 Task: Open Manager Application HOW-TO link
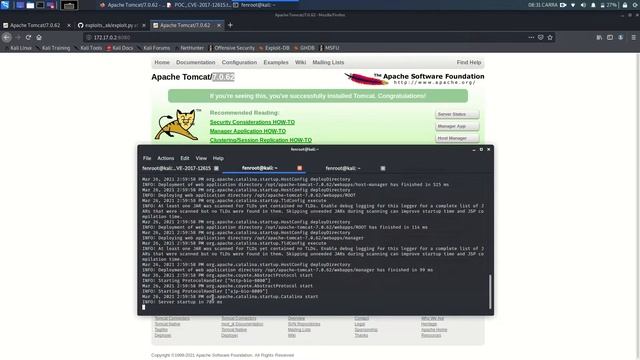pyautogui.click(x=247, y=131)
